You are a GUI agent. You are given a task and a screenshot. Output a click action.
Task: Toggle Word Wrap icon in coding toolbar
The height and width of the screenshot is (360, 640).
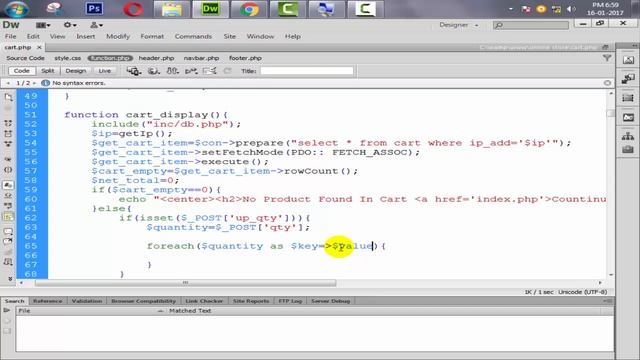[x=8, y=206]
